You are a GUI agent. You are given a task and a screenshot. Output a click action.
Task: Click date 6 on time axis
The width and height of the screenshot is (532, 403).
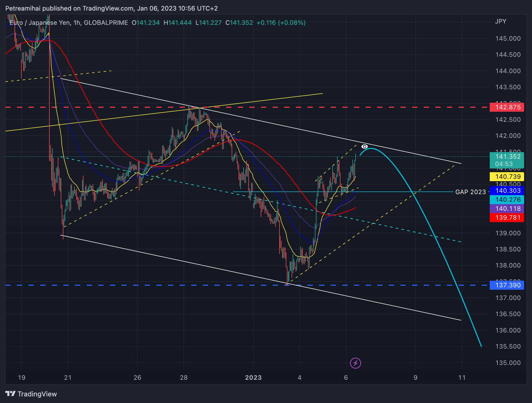coord(346,378)
